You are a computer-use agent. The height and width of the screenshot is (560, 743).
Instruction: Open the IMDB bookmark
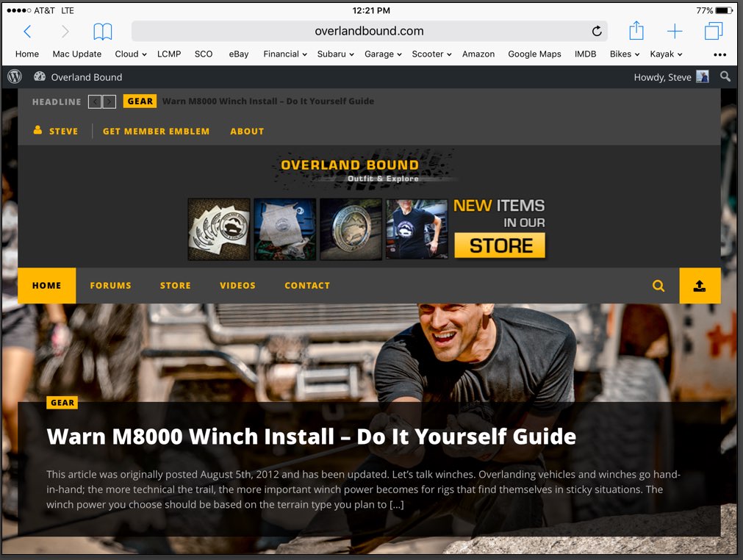click(585, 54)
